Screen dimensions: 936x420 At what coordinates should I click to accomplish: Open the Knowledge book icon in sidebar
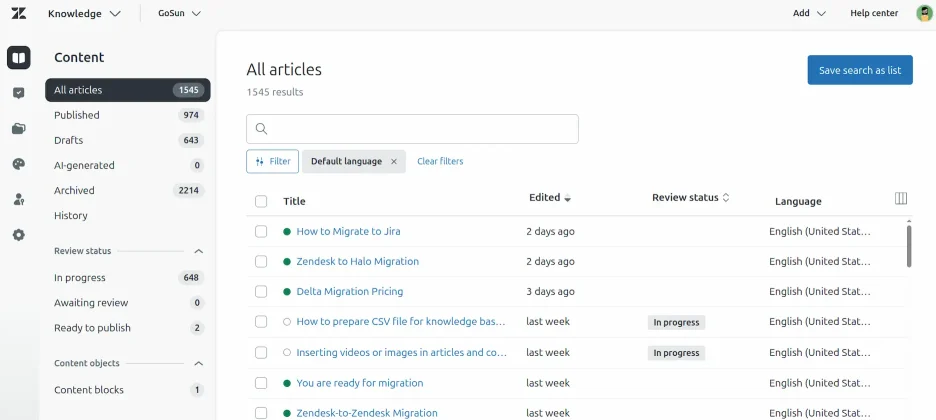[x=19, y=58]
